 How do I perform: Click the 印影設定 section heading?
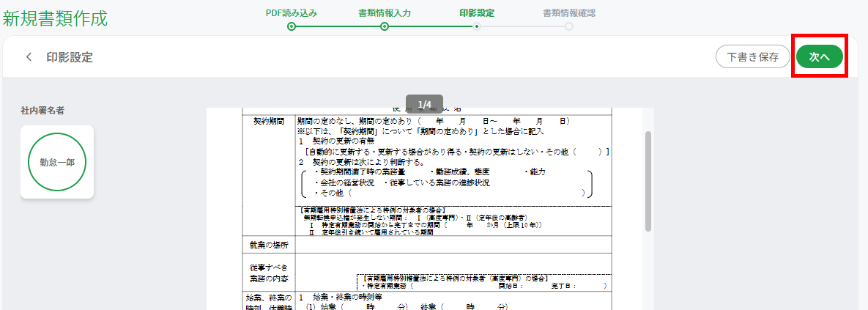coord(69,57)
